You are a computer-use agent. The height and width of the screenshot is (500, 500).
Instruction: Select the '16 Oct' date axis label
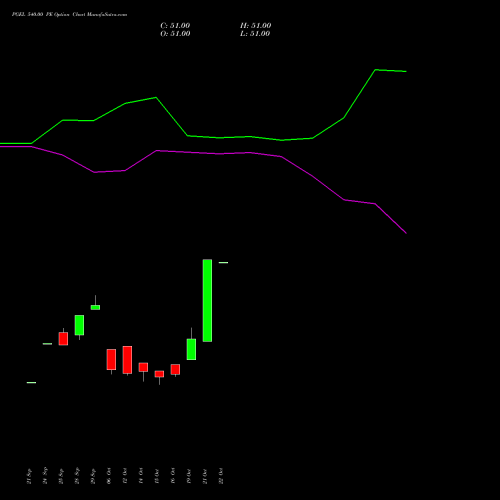173,476
